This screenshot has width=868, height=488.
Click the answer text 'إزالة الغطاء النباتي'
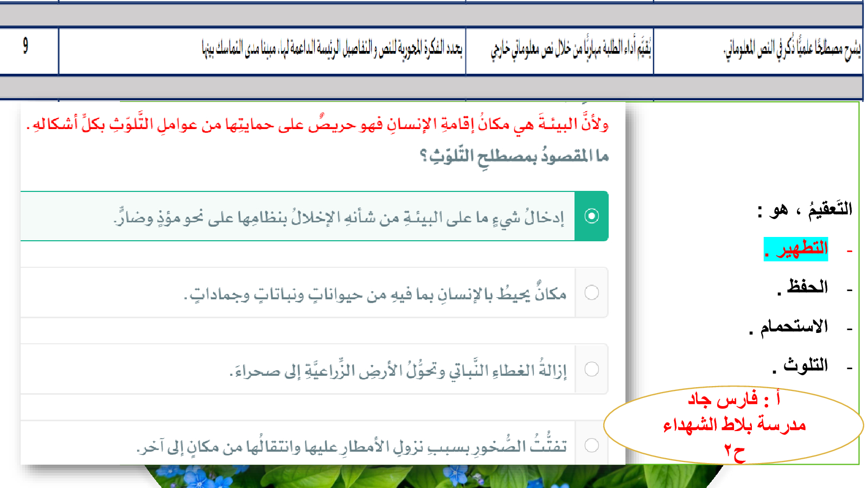click(398, 370)
